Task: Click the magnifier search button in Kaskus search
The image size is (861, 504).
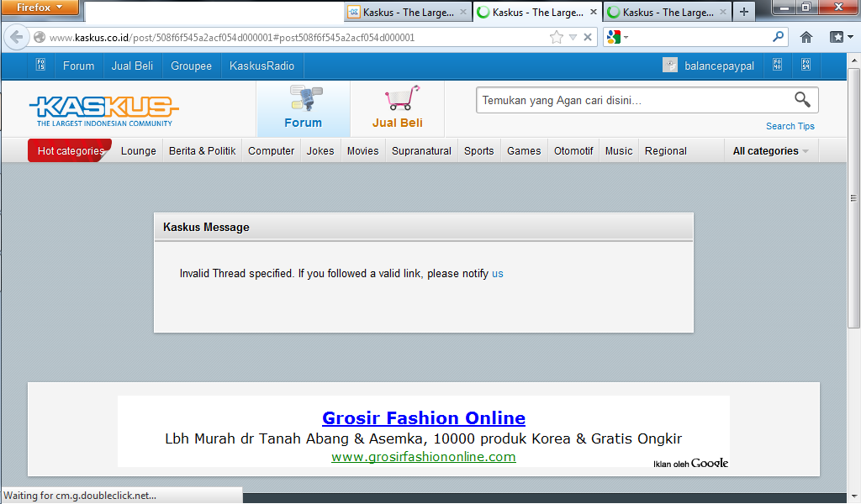Action: pyautogui.click(x=802, y=100)
